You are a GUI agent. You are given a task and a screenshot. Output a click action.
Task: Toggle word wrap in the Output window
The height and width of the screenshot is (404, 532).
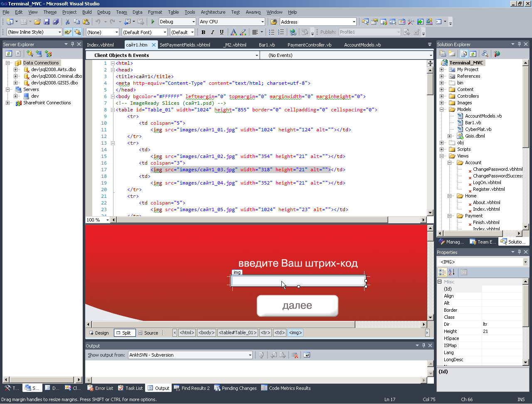click(x=307, y=355)
